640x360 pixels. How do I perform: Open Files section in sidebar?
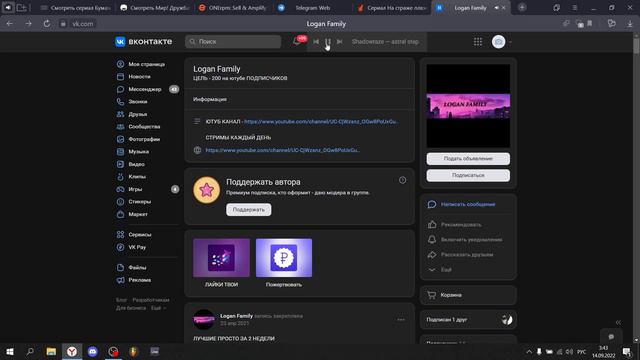(131, 268)
